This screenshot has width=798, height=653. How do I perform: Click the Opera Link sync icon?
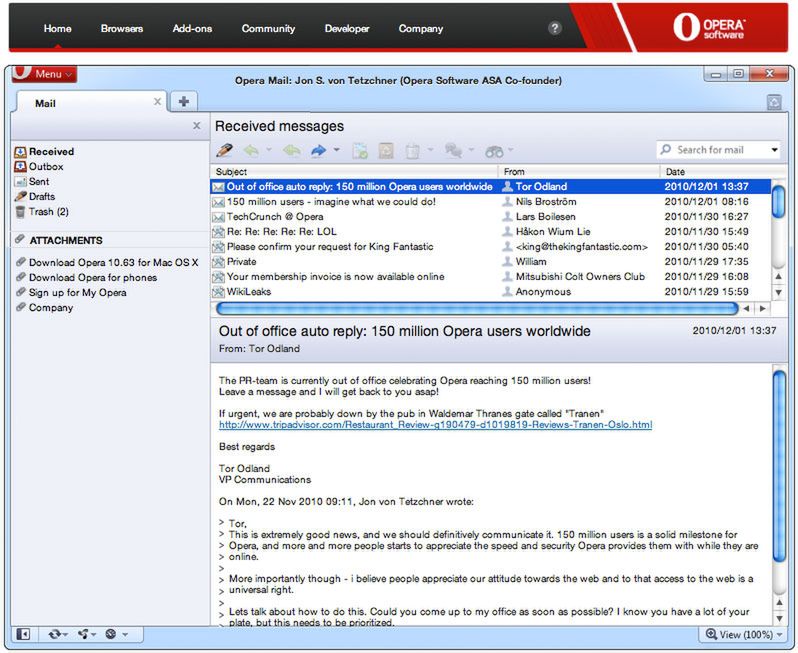(54, 634)
